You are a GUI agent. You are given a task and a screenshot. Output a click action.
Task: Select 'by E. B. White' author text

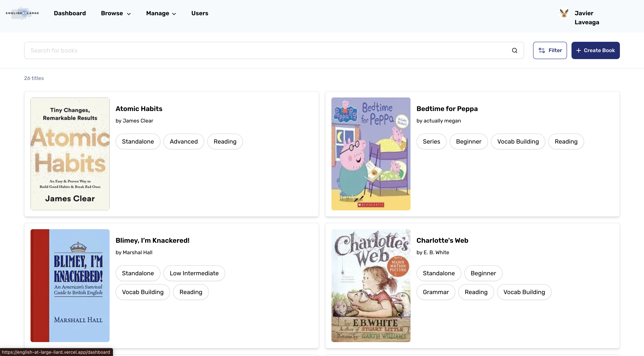point(433,252)
